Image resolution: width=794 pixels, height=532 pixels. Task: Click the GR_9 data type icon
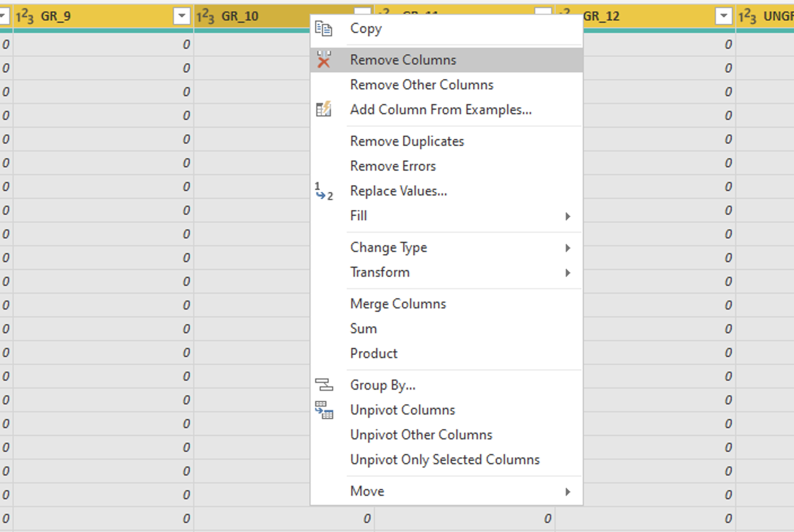(x=24, y=16)
